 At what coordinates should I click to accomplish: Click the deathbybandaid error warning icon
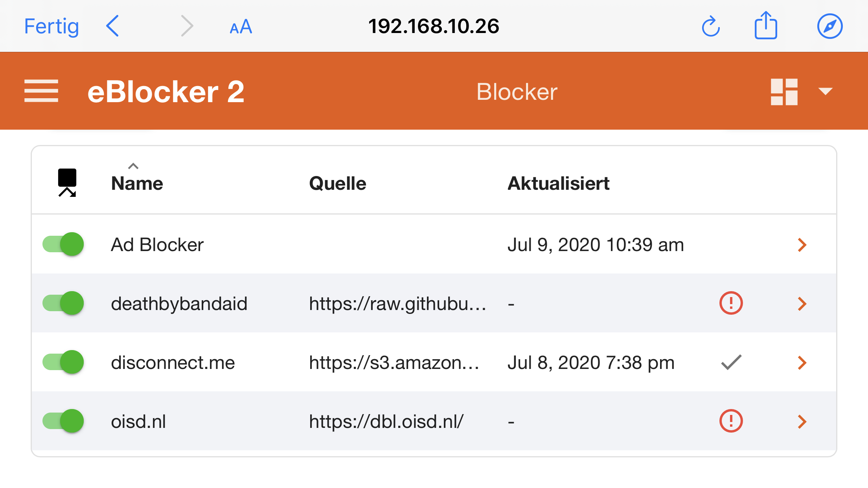point(731,303)
